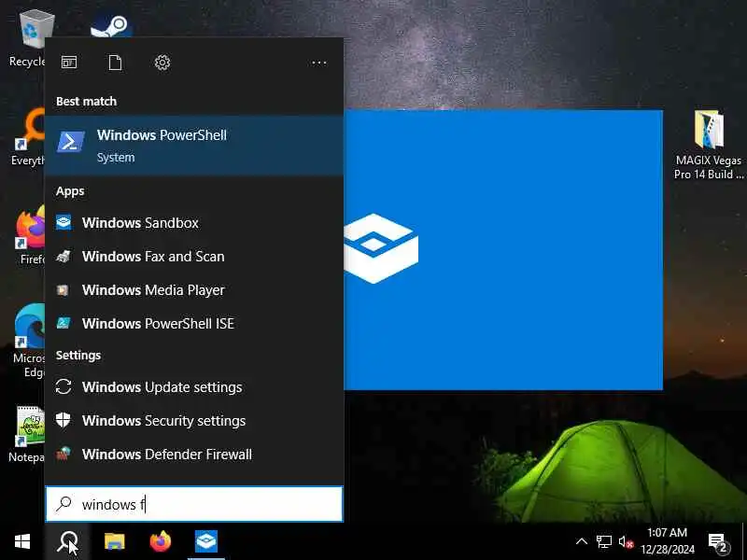
Task: Select the Firefox desktop shortcut
Action: tap(30, 236)
